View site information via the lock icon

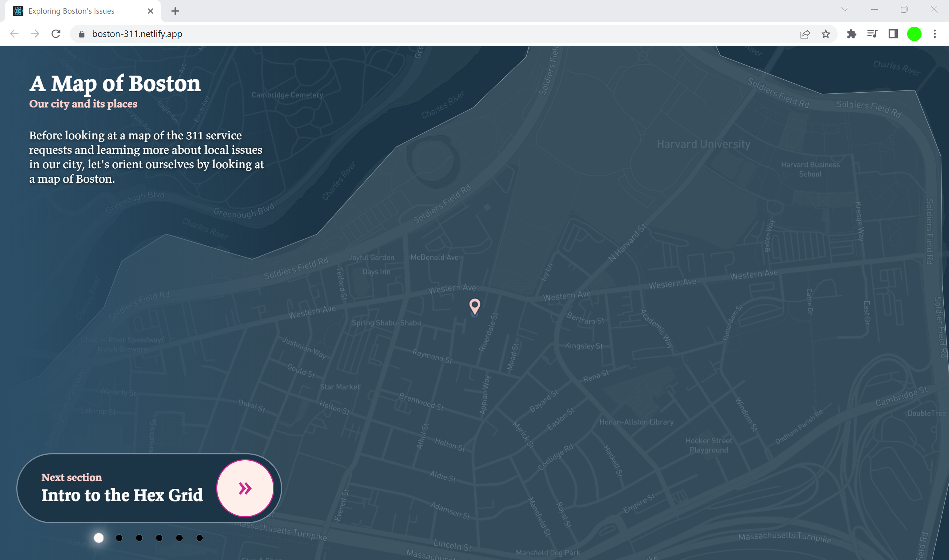click(82, 34)
